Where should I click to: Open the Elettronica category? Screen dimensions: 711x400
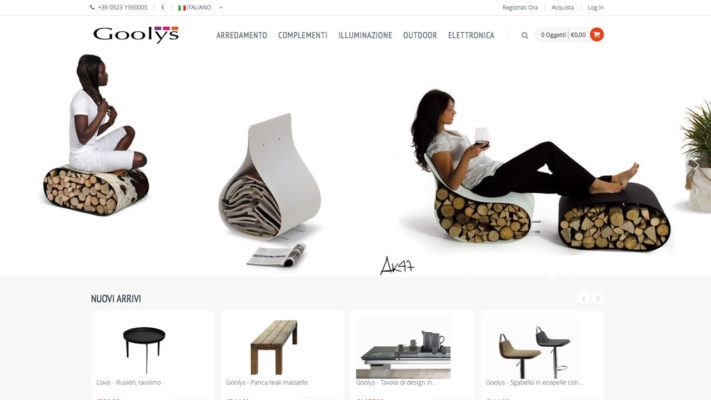pyautogui.click(x=471, y=35)
